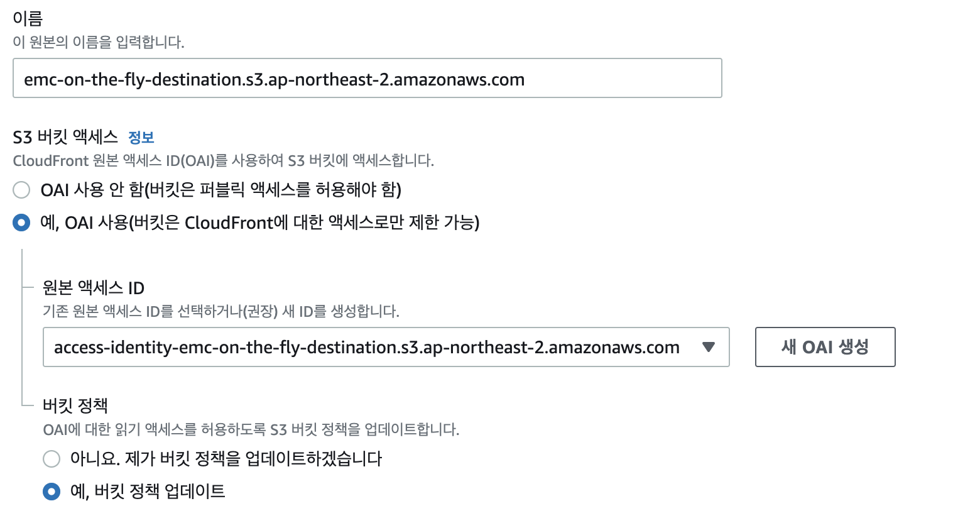Open the 정보 link beside S3 버킷 액세스
Viewport: 980px width, 523px height.
(x=141, y=137)
